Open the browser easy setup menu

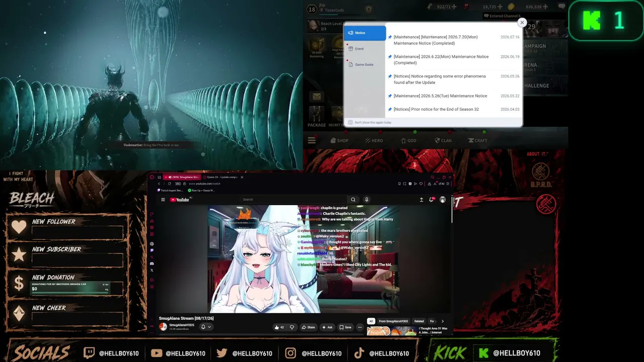[447, 184]
